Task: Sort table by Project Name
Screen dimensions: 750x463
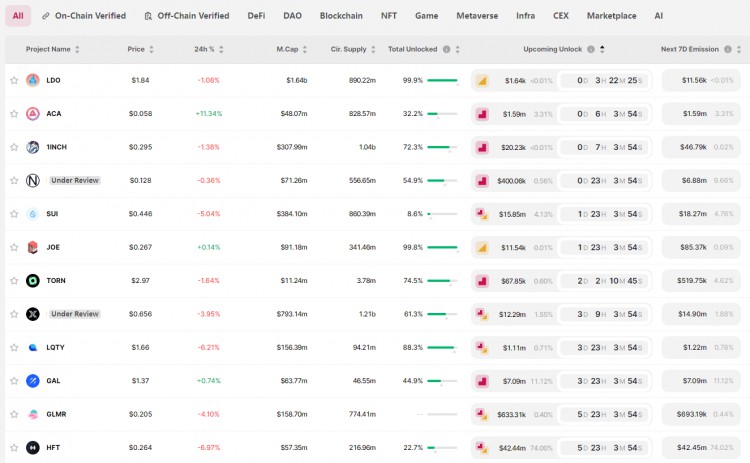Action: [x=77, y=49]
